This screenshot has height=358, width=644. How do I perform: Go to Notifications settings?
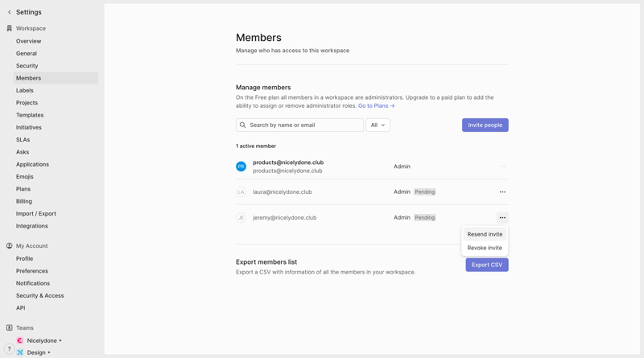(56, 283)
